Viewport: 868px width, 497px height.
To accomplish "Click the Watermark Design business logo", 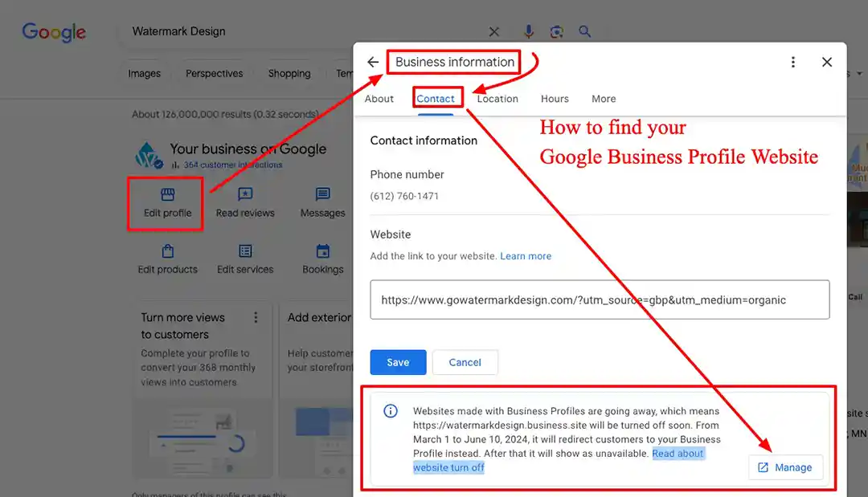I will point(149,155).
